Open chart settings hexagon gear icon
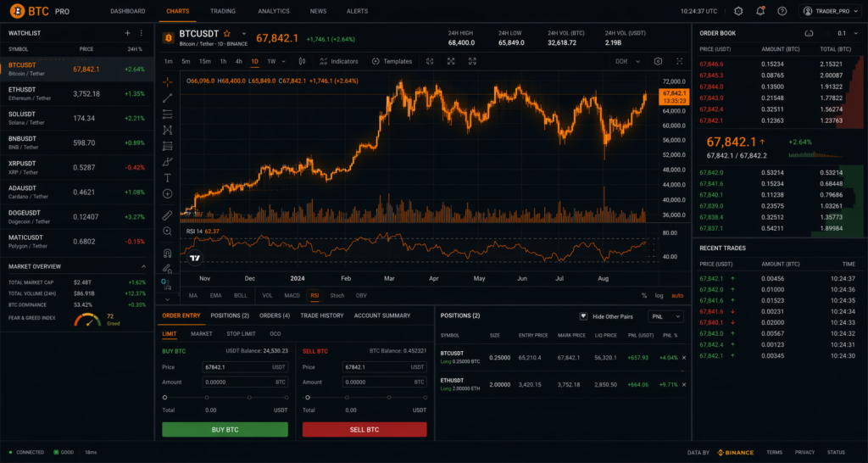 658,61
